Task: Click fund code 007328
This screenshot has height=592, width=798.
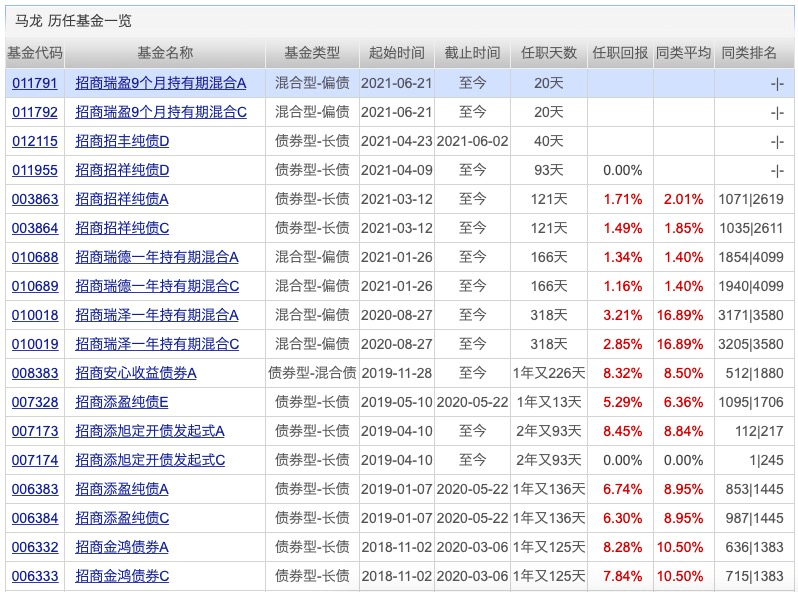Action: (34, 402)
